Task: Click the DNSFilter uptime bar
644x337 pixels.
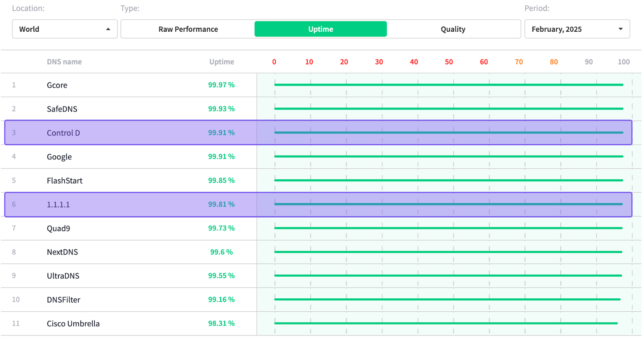Action: point(447,299)
